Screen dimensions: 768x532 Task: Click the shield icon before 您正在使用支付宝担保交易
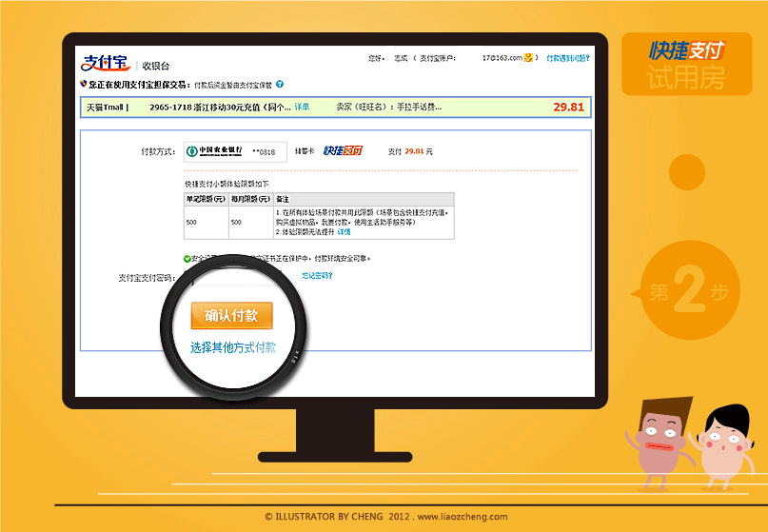click(83, 84)
